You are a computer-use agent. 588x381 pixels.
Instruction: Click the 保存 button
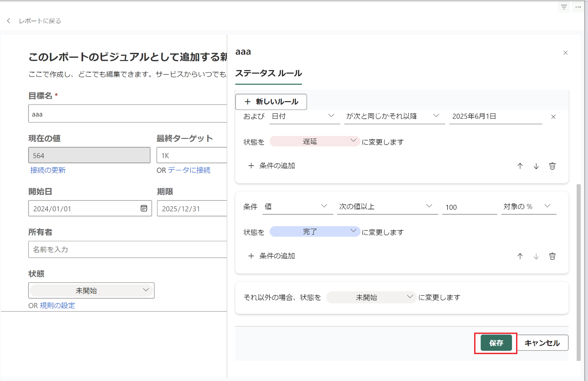coord(496,343)
